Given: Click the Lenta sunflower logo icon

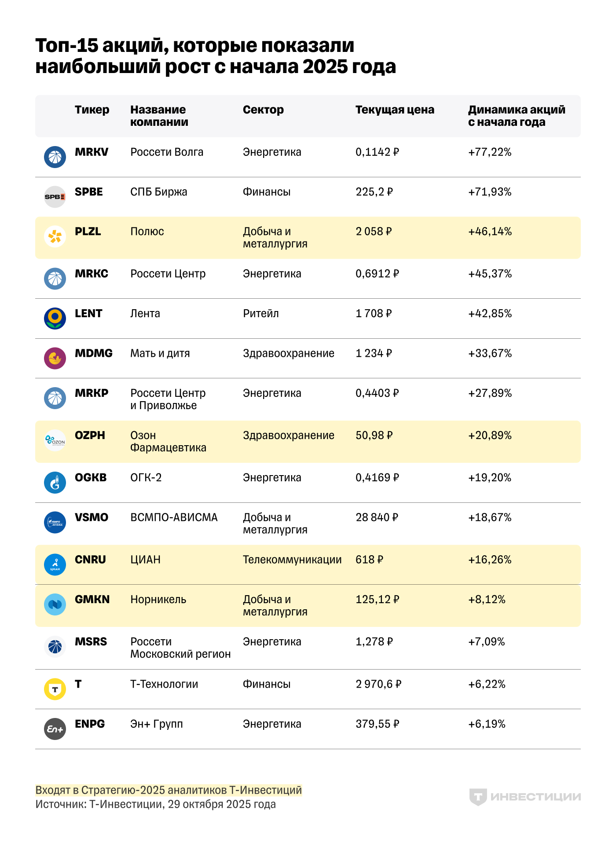Looking at the screenshot, I should click(55, 318).
